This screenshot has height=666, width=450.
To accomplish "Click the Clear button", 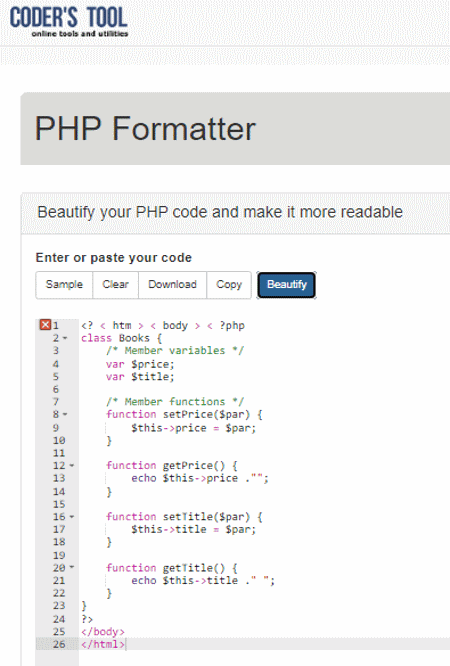I will click(115, 285).
